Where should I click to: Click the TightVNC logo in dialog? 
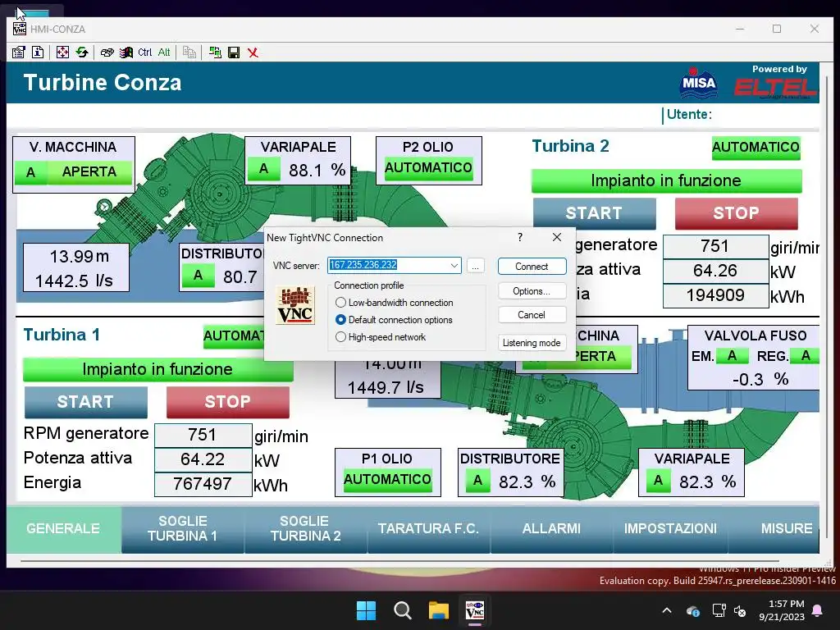pyautogui.click(x=295, y=305)
